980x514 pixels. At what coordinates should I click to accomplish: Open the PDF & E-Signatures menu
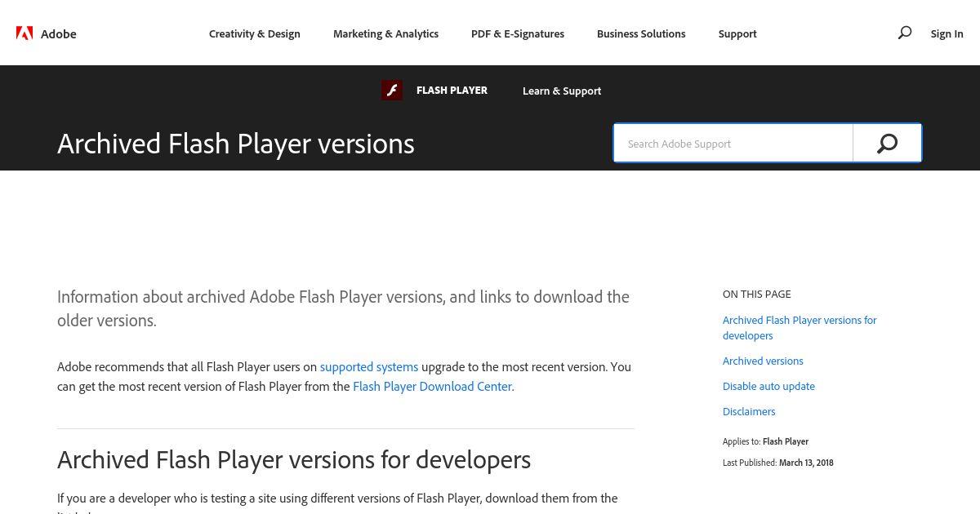coord(518,33)
